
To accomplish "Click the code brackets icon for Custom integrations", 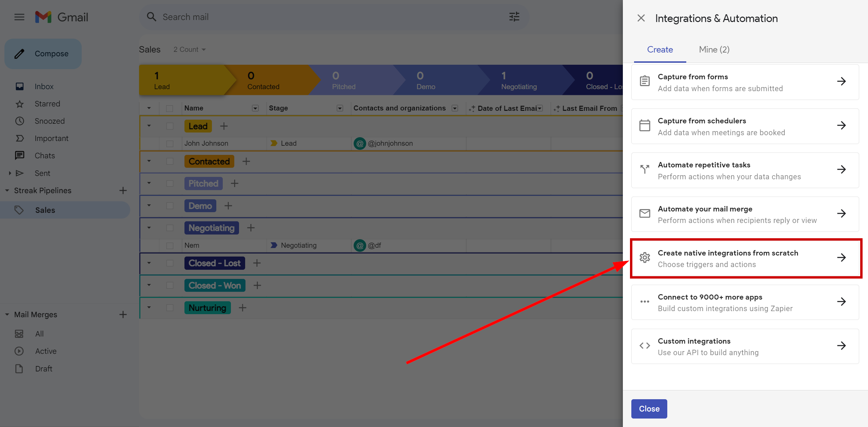I will (x=645, y=345).
